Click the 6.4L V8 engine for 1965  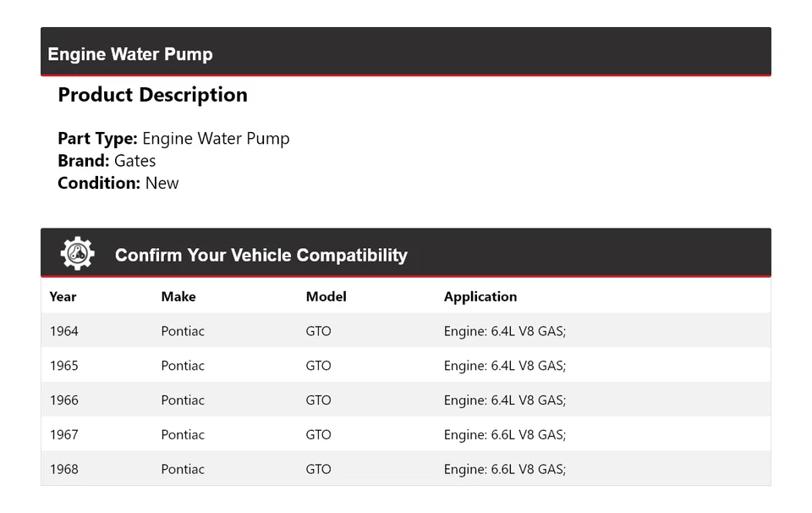[x=504, y=366]
